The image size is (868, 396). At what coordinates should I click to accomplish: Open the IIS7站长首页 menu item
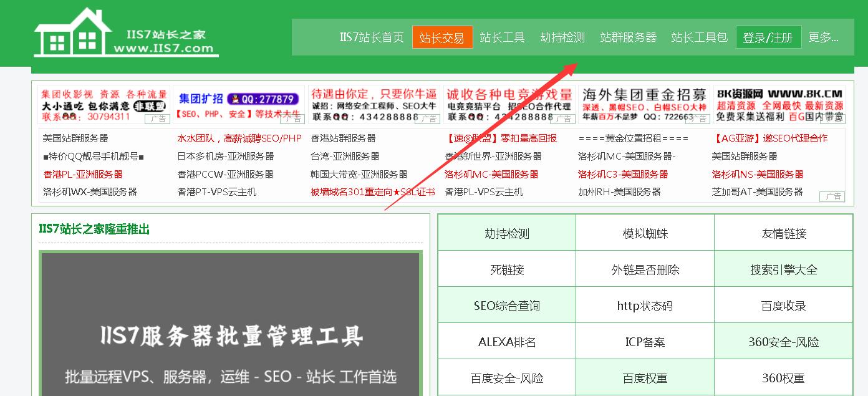[x=372, y=37]
